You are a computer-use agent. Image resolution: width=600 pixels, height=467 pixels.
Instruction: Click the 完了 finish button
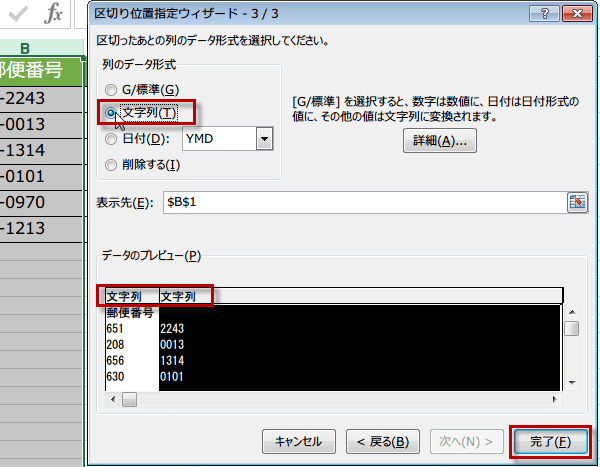[549, 441]
